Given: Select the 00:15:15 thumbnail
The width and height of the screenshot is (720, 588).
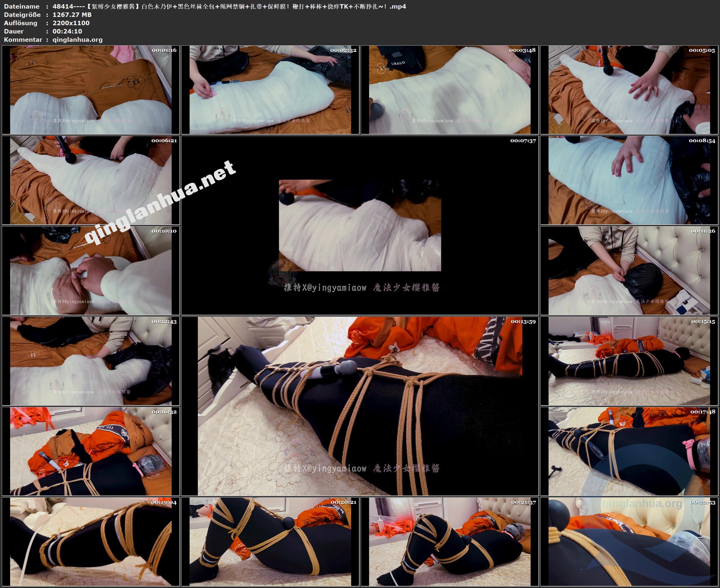Looking at the screenshot, I should (629, 361).
